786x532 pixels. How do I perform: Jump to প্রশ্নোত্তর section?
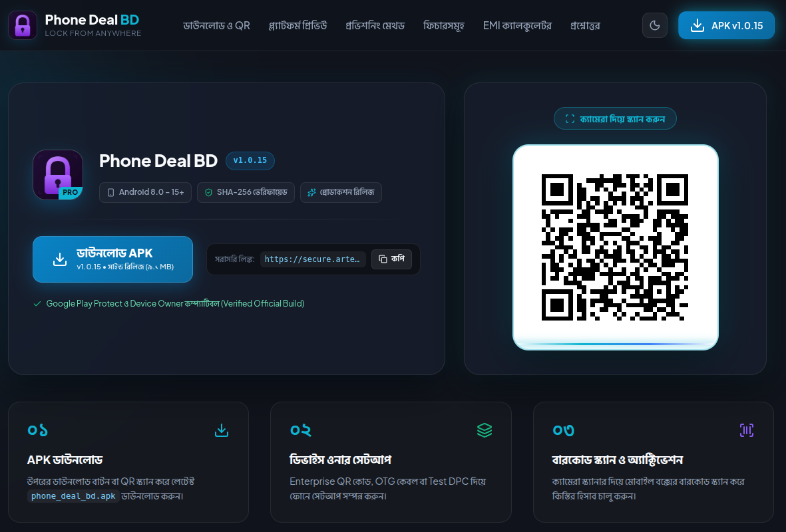pyautogui.click(x=585, y=25)
